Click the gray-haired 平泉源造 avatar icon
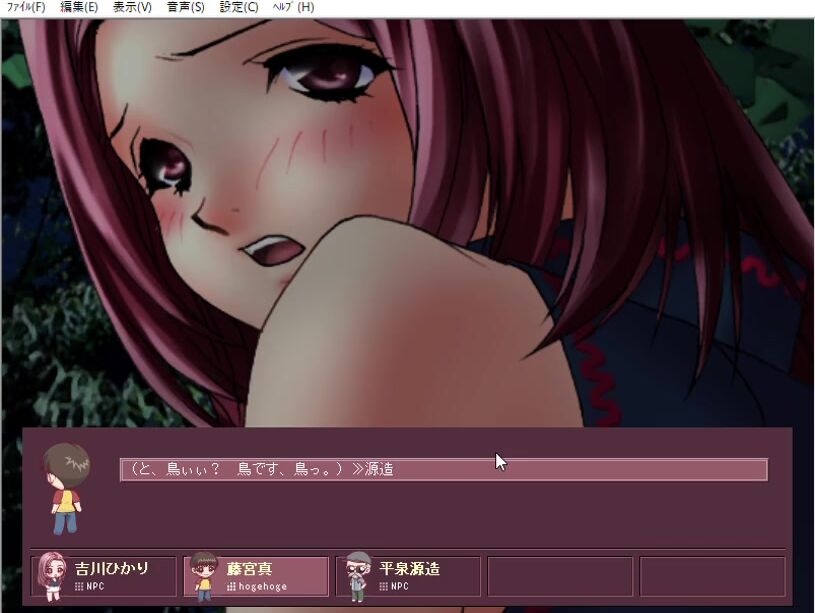815x613 pixels. pyautogui.click(x=358, y=576)
